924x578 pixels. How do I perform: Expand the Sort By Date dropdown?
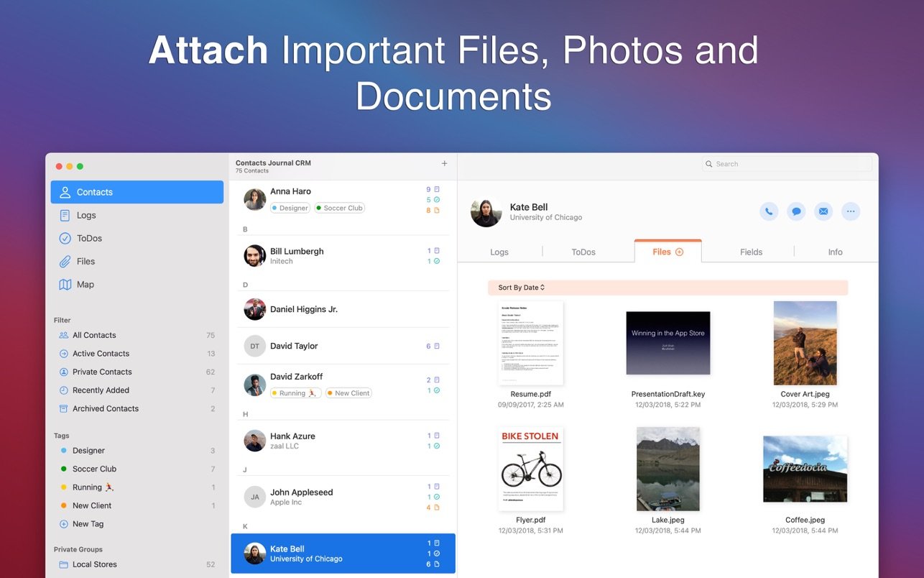(x=522, y=288)
